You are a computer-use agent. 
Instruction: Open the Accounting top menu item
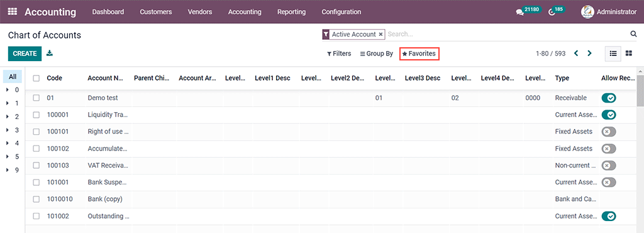(245, 12)
